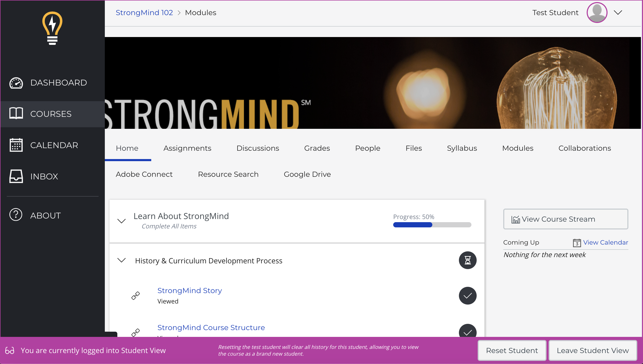Screen dimensions: 643x364
Task: Click the Courses open-book icon
Action: [x=16, y=113]
